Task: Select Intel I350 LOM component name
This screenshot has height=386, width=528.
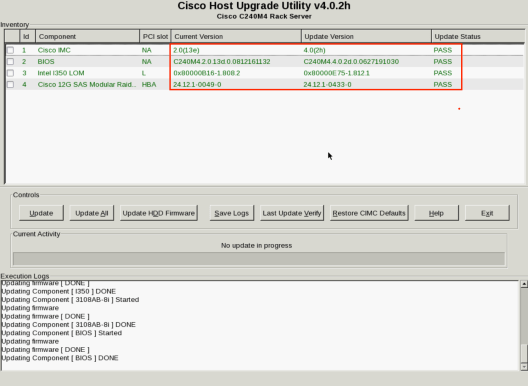Action: point(61,73)
